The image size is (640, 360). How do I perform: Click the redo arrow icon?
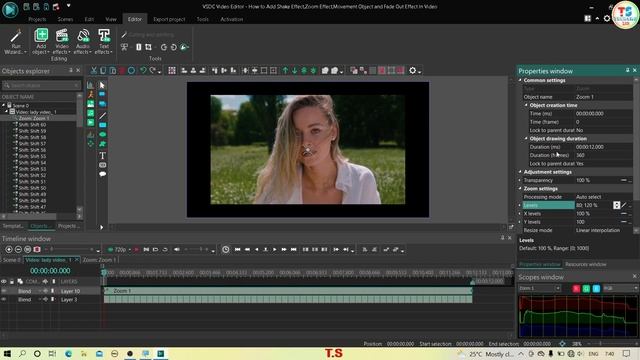(153, 71)
